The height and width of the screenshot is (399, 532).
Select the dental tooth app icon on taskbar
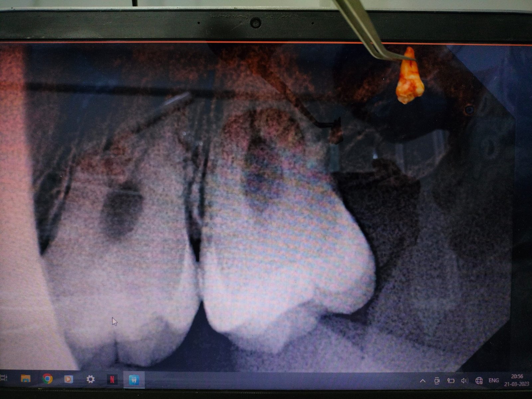coord(134,380)
